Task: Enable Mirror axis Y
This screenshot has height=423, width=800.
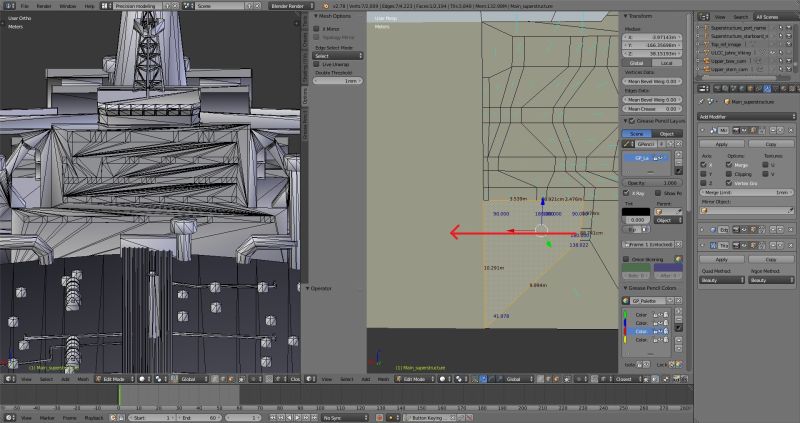Action: pyautogui.click(x=704, y=174)
